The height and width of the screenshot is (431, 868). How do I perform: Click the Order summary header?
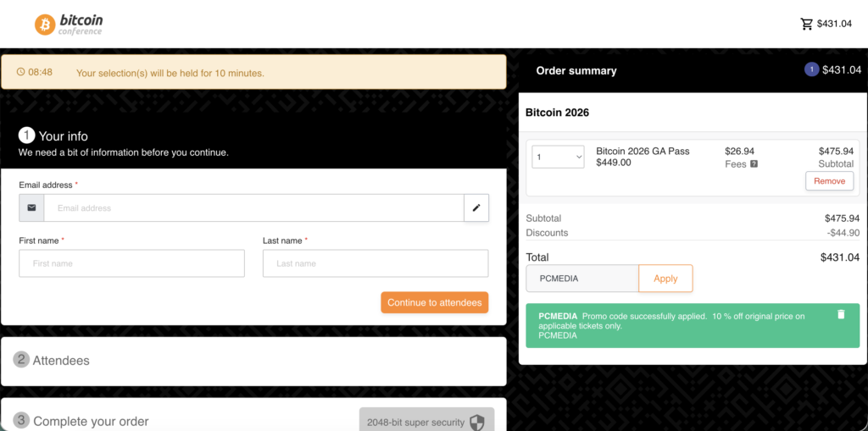[576, 71]
